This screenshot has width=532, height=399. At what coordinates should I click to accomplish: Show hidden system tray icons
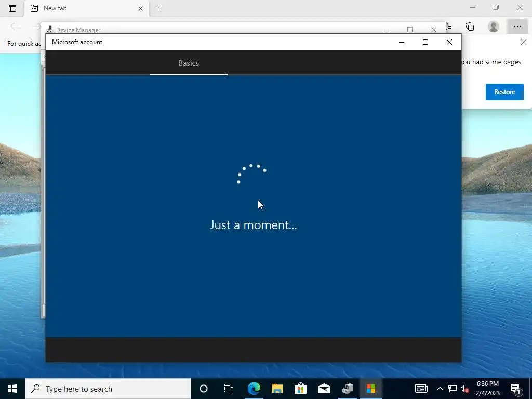coord(440,389)
